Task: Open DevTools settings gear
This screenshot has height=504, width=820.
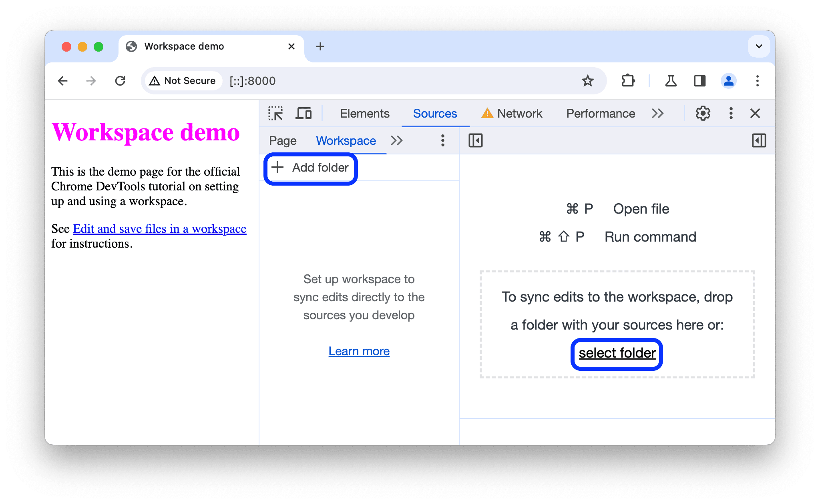Action: pos(701,114)
